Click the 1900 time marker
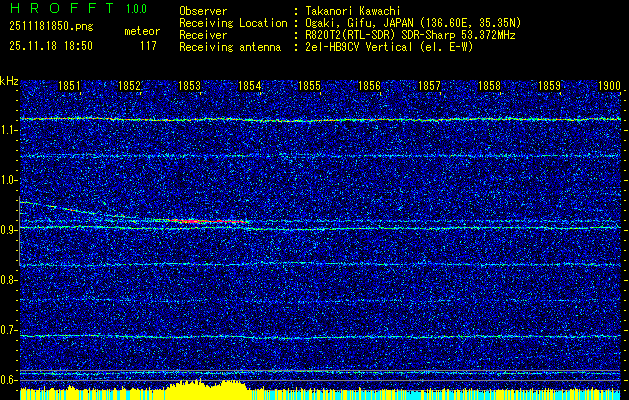The height and width of the screenshot is (400, 629). tap(609, 87)
